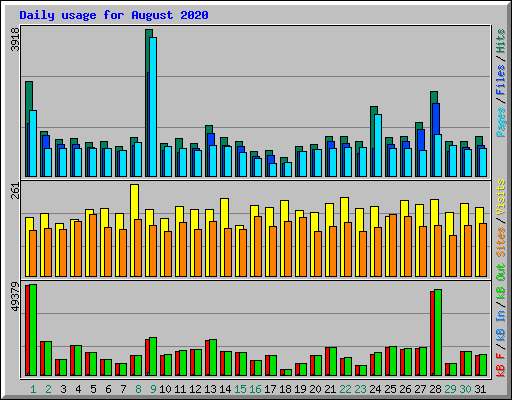
Task: Select day label 15 on the x-axis
Action: [240, 389]
